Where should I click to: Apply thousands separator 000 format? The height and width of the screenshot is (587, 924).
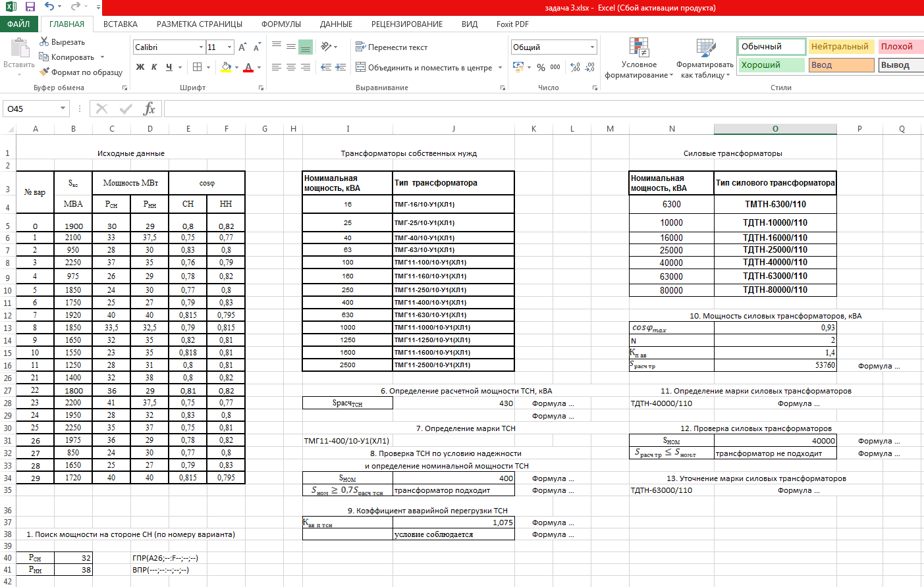click(x=555, y=67)
